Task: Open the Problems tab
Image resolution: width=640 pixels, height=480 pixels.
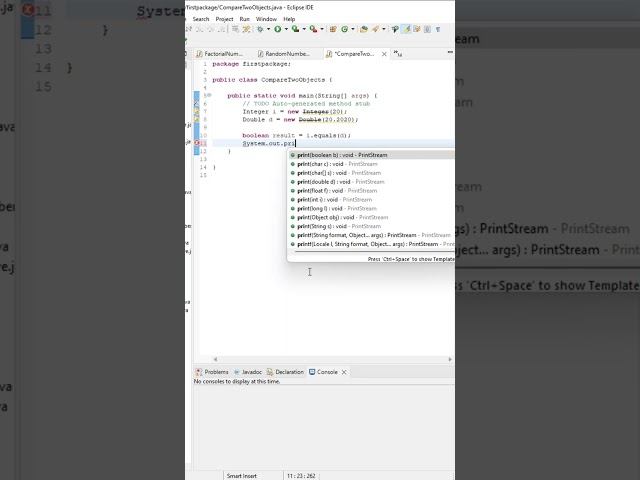Action: click(x=212, y=372)
